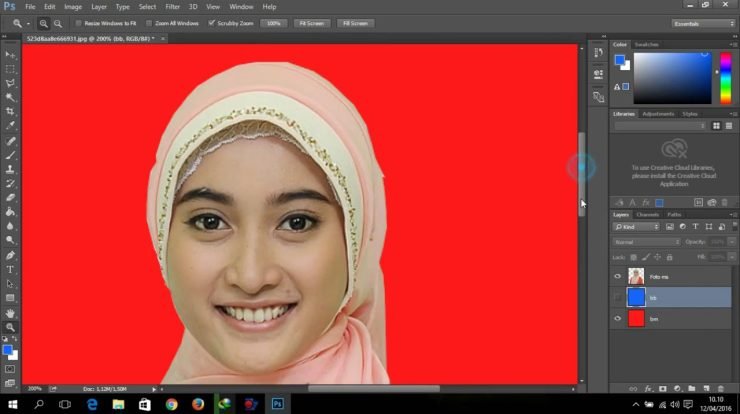Open the Essentials workspace dropdown
Viewport: 740px width, 414px height.
click(702, 22)
